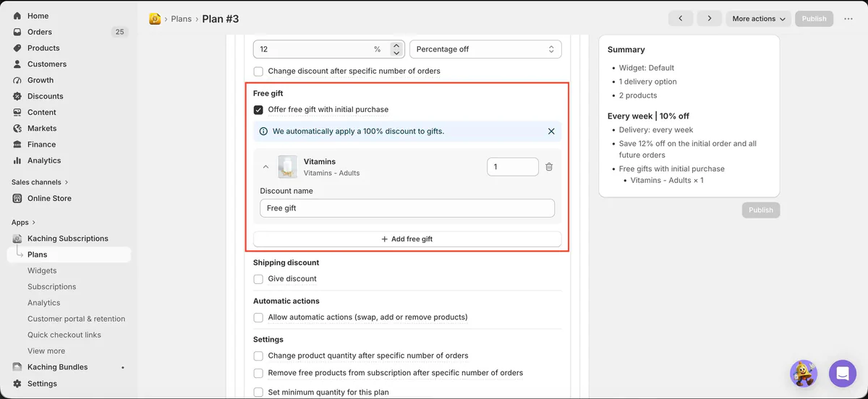Click View more under Kaching Subscriptions

coord(46,351)
